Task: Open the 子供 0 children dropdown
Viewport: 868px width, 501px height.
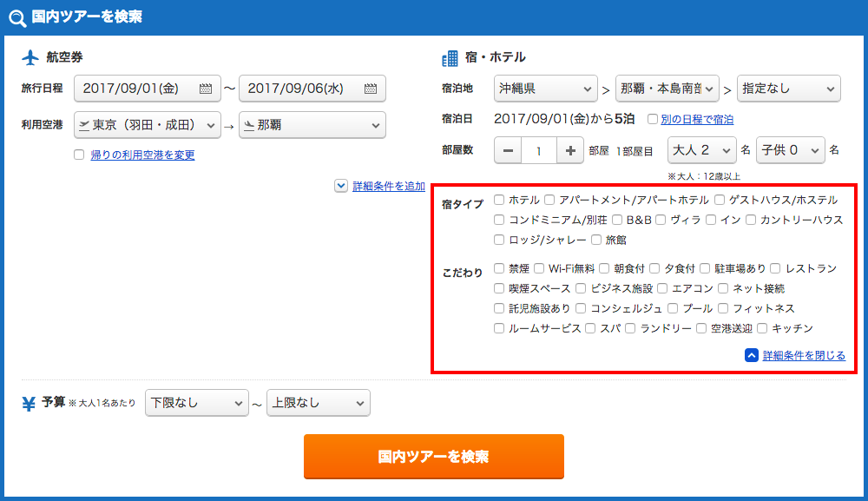Action: (791, 150)
